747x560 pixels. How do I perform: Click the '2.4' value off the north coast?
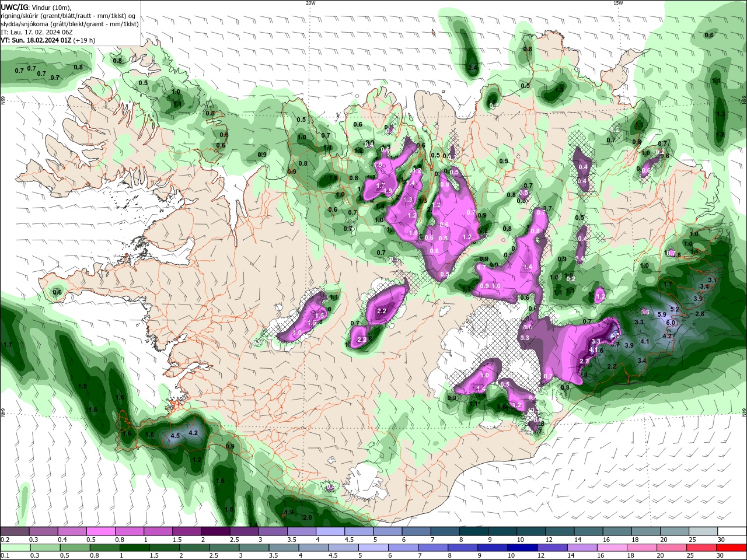point(473,68)
